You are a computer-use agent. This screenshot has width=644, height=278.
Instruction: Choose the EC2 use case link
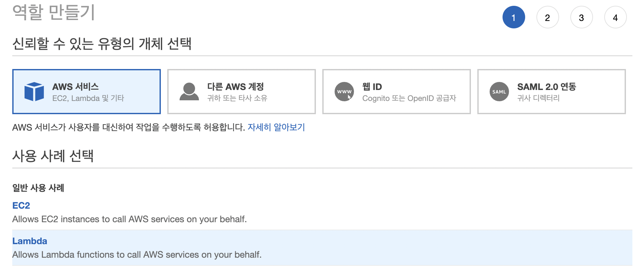pyautogui.click(x=21, y=205)
